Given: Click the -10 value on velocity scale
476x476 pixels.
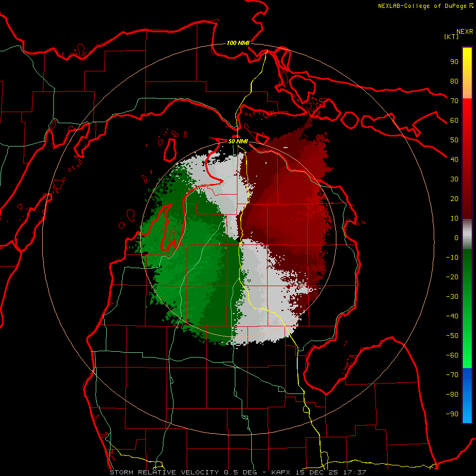Looking at the screenshot, I should click(452, 258).
